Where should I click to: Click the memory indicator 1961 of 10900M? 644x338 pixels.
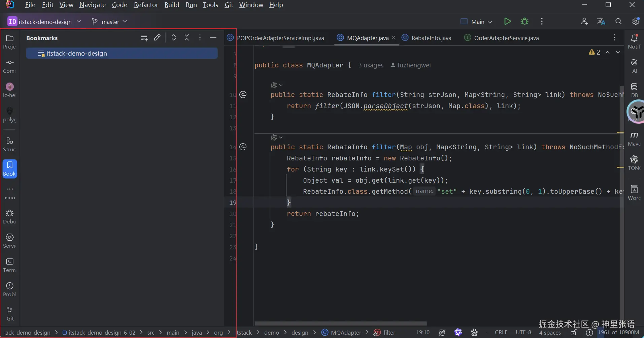point(618,333)
